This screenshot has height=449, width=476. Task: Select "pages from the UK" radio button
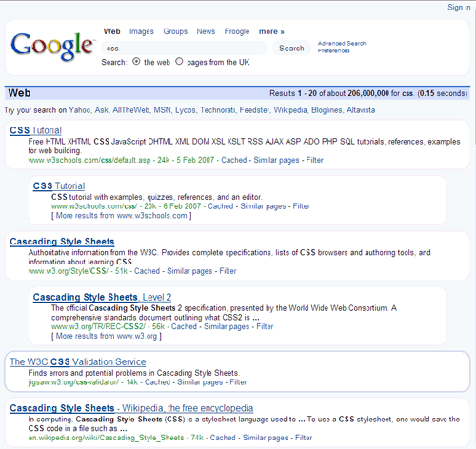click(179, 62)
